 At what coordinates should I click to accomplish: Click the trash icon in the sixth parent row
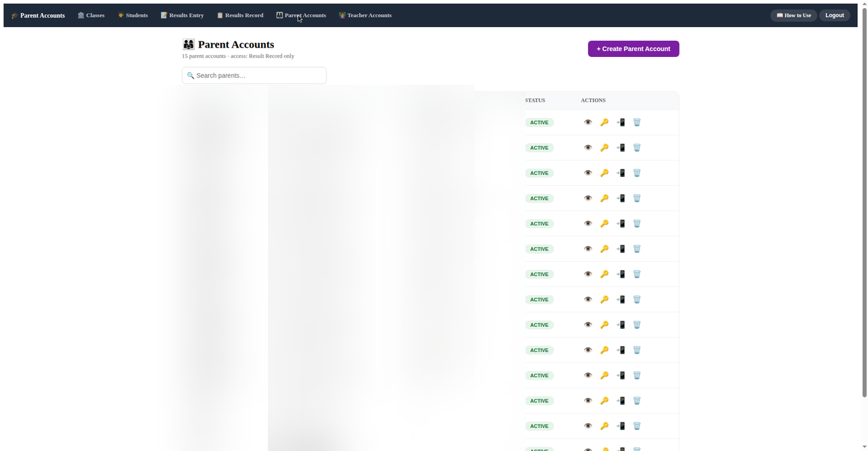click(x=637, y=249)
